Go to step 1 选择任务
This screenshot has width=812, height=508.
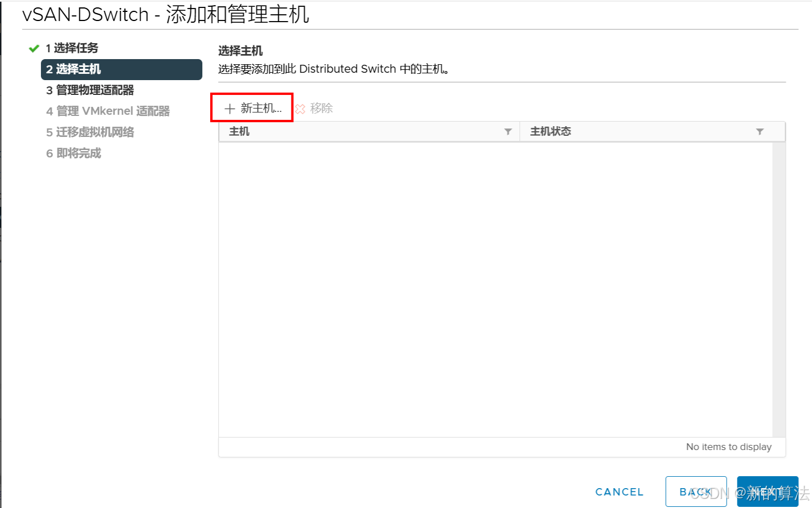[x=72, y=48]
